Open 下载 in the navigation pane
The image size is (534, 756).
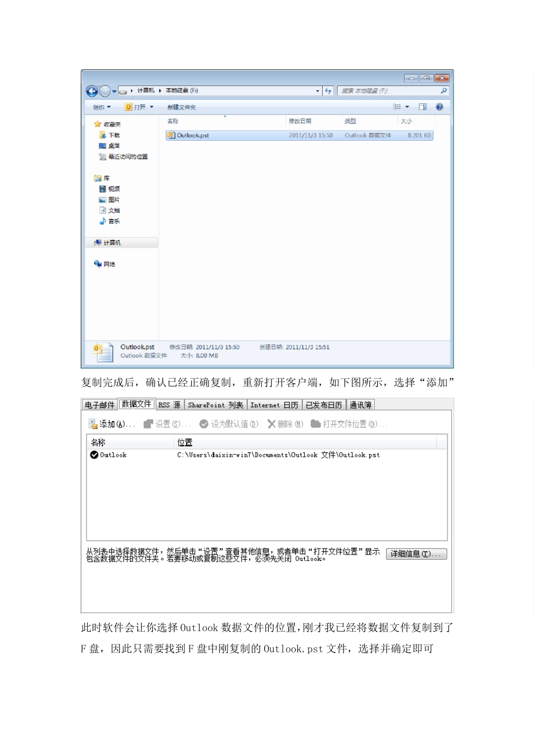(x=110, y=135)
